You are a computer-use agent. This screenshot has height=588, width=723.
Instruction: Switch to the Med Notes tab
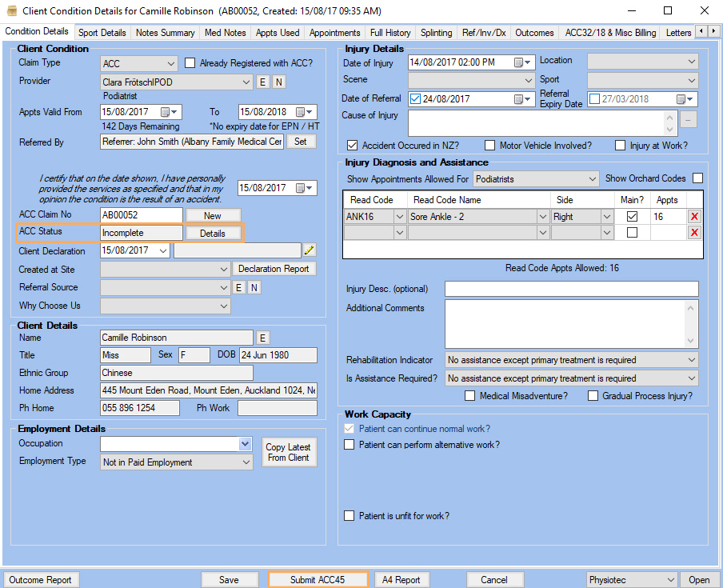click(x=225, y=33)
